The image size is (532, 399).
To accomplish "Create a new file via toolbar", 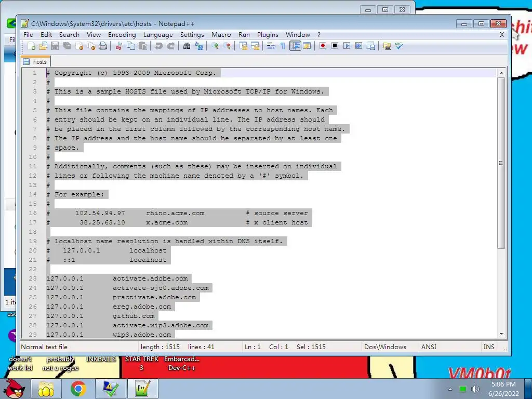I will [31, 46].
